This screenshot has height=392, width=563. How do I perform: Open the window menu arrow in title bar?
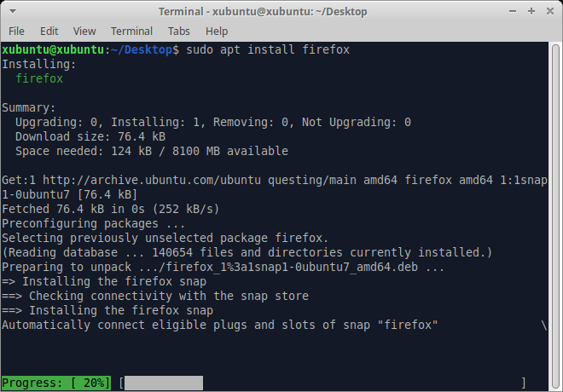click(x=12, y=12)
